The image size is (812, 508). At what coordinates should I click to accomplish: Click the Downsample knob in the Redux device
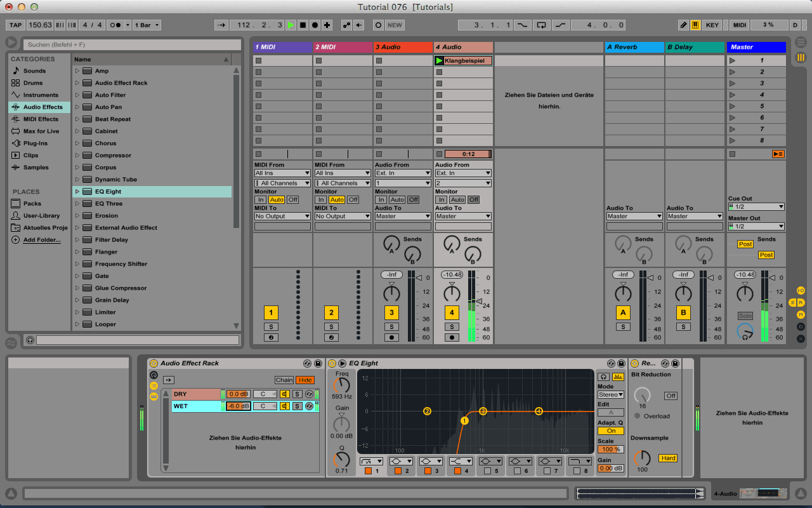click(641, 457)
